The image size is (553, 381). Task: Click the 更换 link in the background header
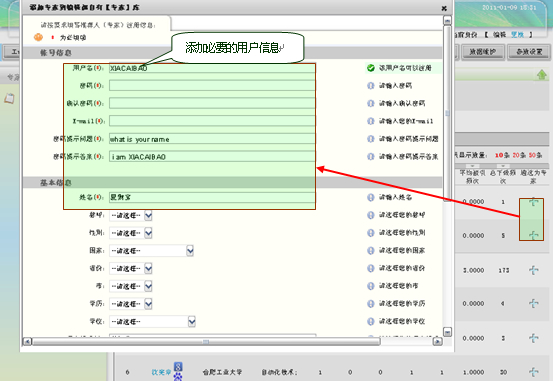[517, 35]
